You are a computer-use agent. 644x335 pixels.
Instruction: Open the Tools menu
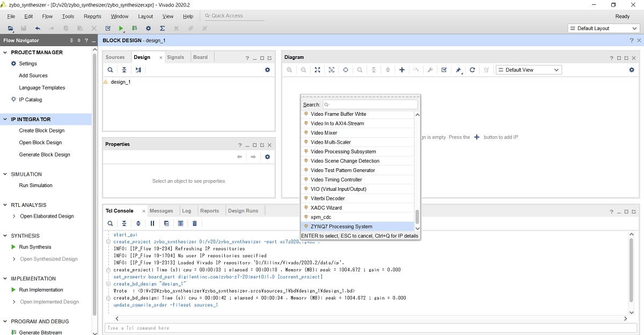pos(68,17)
